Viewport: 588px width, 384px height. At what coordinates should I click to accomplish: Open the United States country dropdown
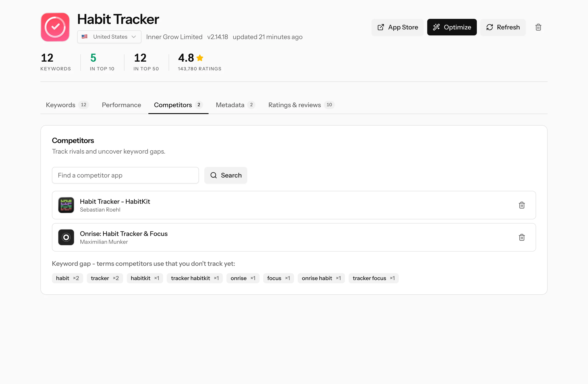click(x=109, y=37)
